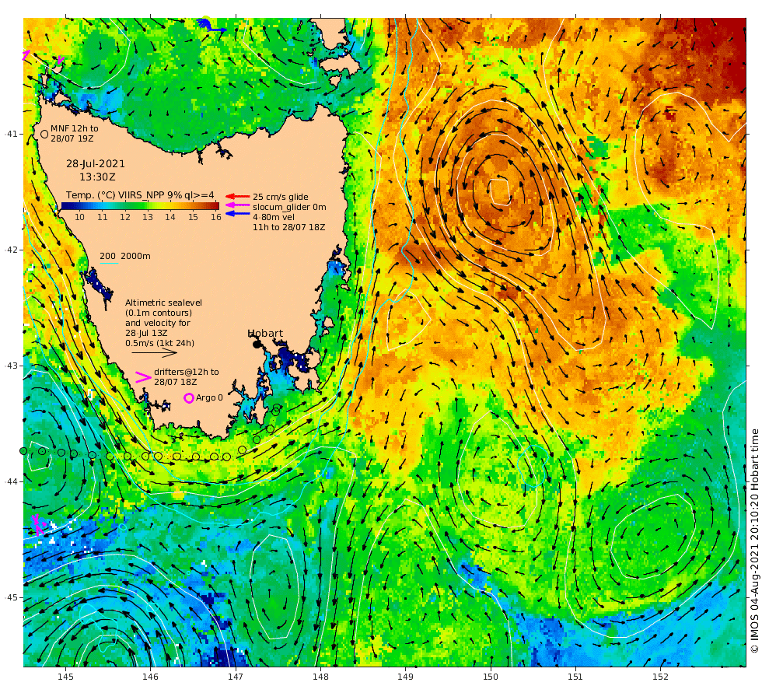Click the 'Argo 0' label text
Screen dimensions: 762x700
209,397
